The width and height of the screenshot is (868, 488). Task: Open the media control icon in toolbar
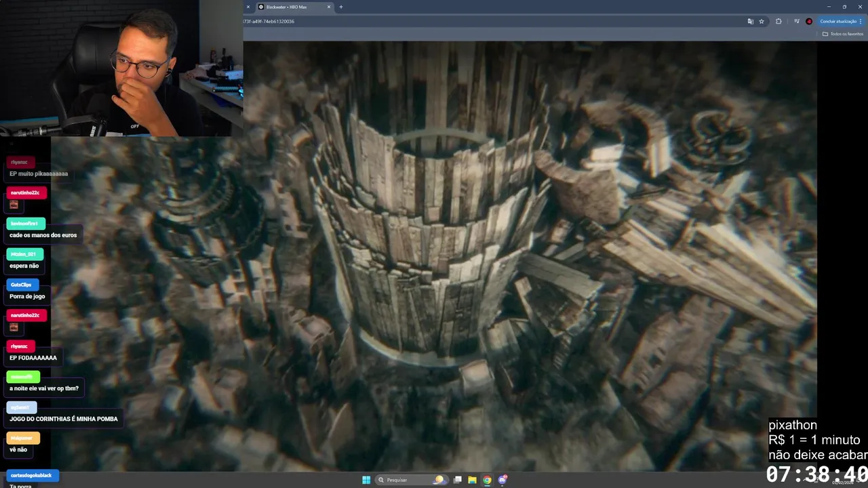pos(797,21)
